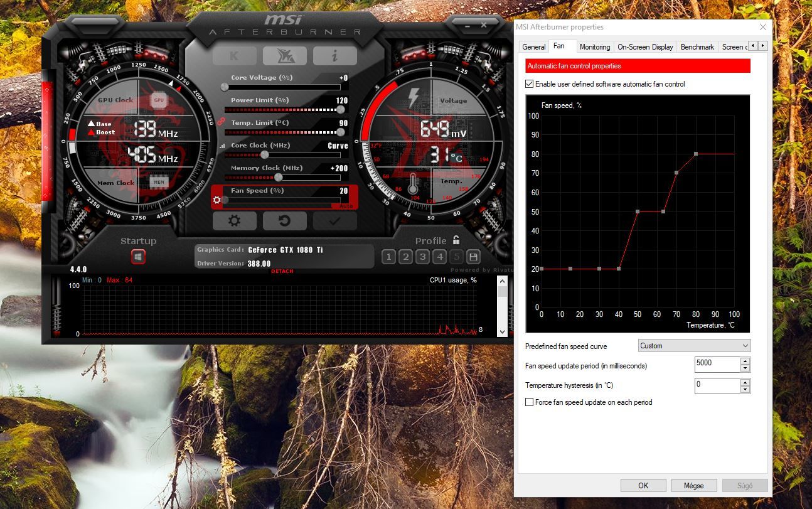Screen dimensions: 812x509
Task: Increase temperature hysteresis stepper
Action: pos(745,382)
